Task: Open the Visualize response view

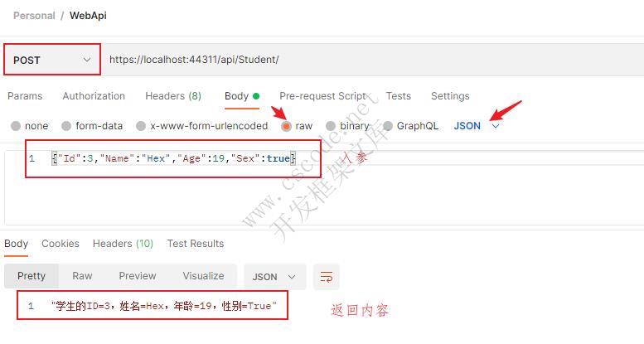Action: pyautogui.click(x=203, y=276)
